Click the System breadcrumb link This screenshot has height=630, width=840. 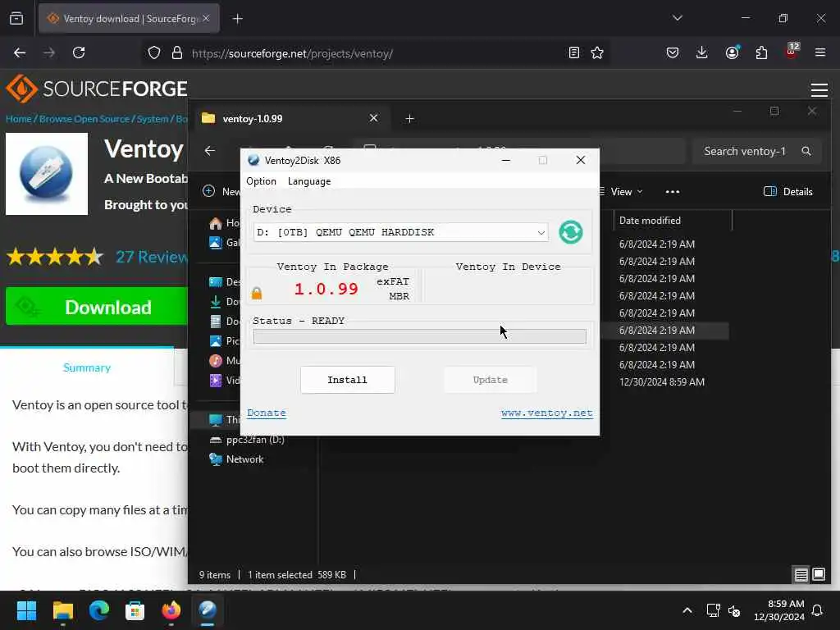point(152,119)
